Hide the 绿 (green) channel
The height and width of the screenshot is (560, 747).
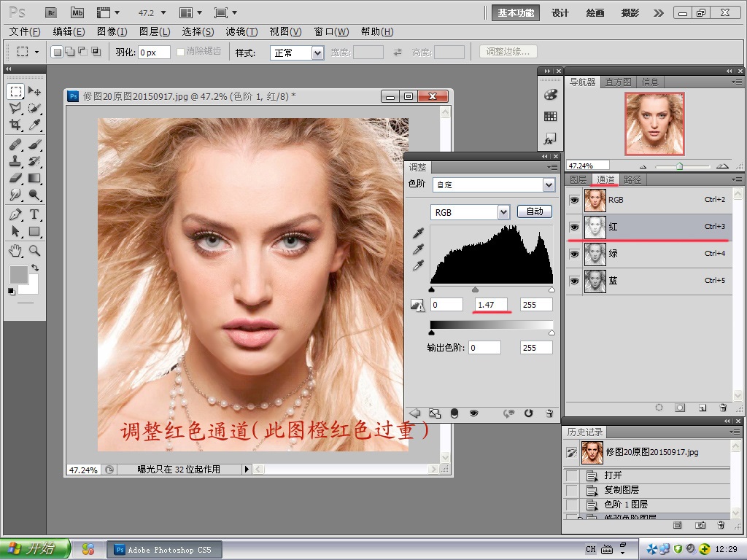coord(574,254)
